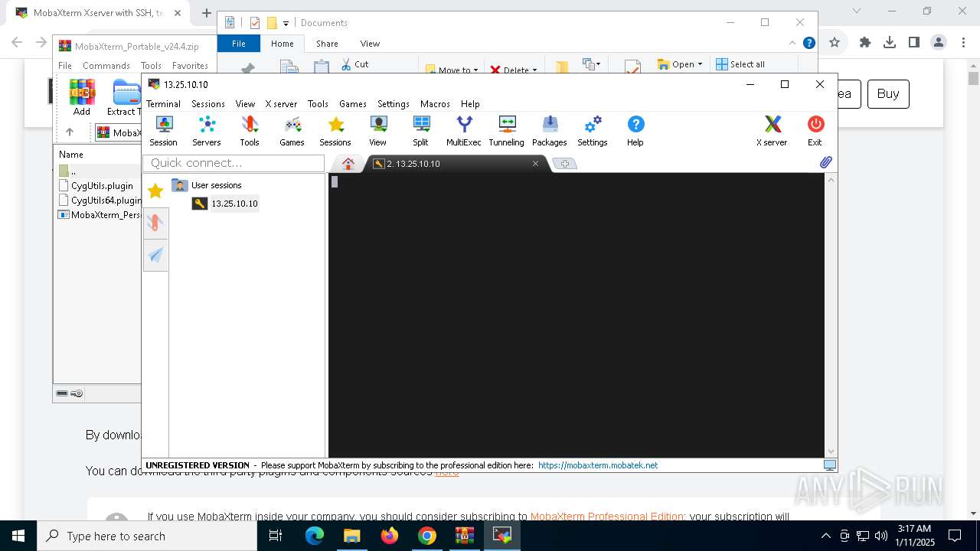Image resolution: width=980 pixels, height=551 pixels.
Task: Open the Sessions star icon in toolbar
Action: pos(335,130)
